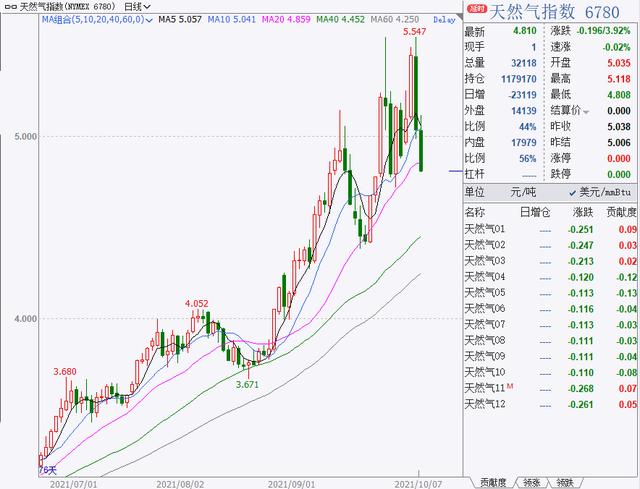This screenshot has height=489, width=640.
Task: Expand the MA组合(5,10,20,40,60,0) indicator dropdown
Action: tap(97, 19)
